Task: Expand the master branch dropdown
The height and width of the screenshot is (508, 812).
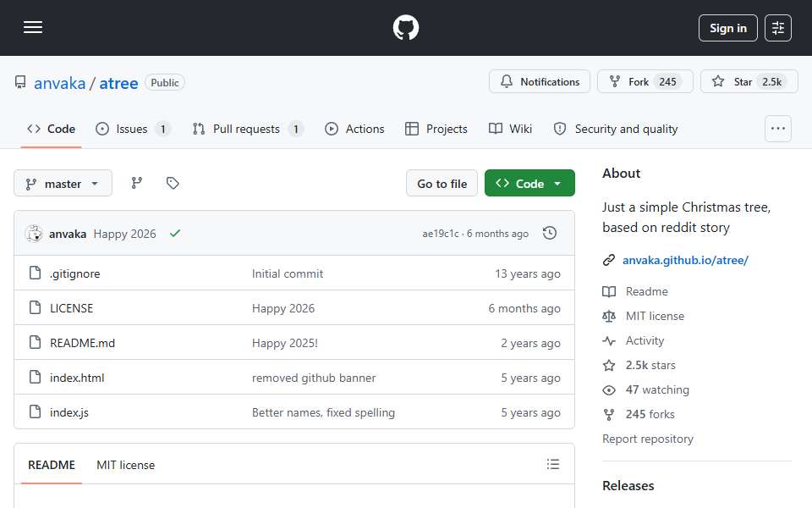Action: (63, 184)
